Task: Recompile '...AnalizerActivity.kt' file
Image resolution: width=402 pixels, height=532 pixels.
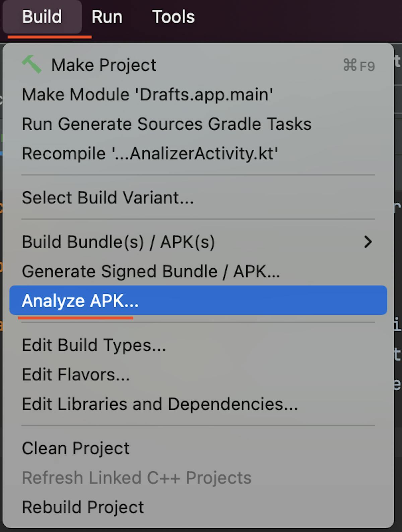Action: [x=150, y=153]
